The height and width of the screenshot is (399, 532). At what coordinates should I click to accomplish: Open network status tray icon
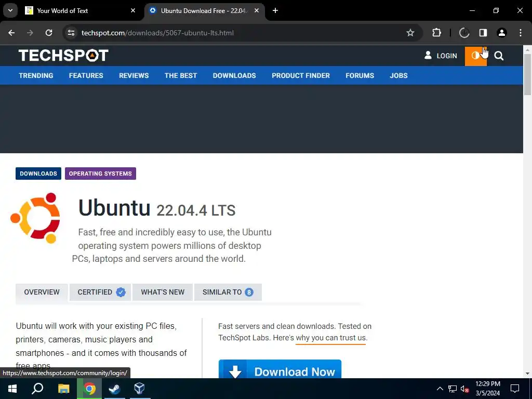(x=453, y=389)
